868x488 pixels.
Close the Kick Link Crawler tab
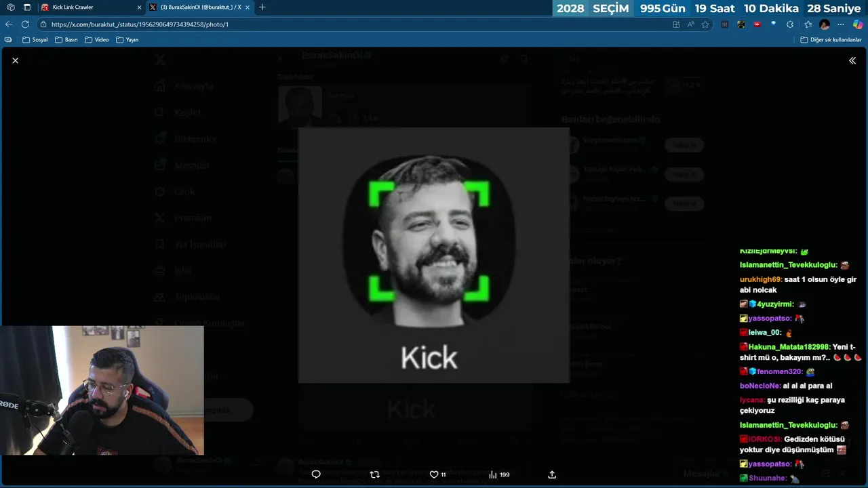pos(139,7)
